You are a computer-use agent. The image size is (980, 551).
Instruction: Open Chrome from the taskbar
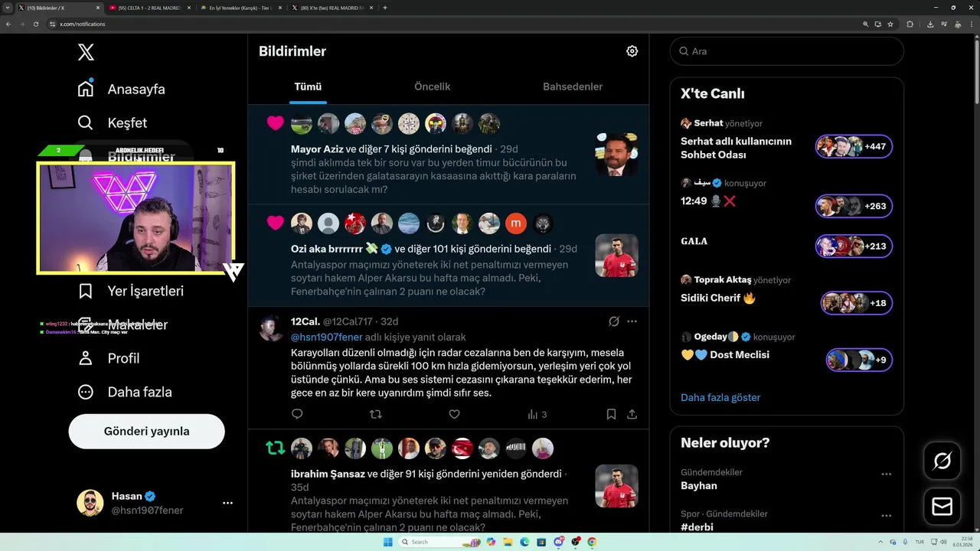coord(592,542)
